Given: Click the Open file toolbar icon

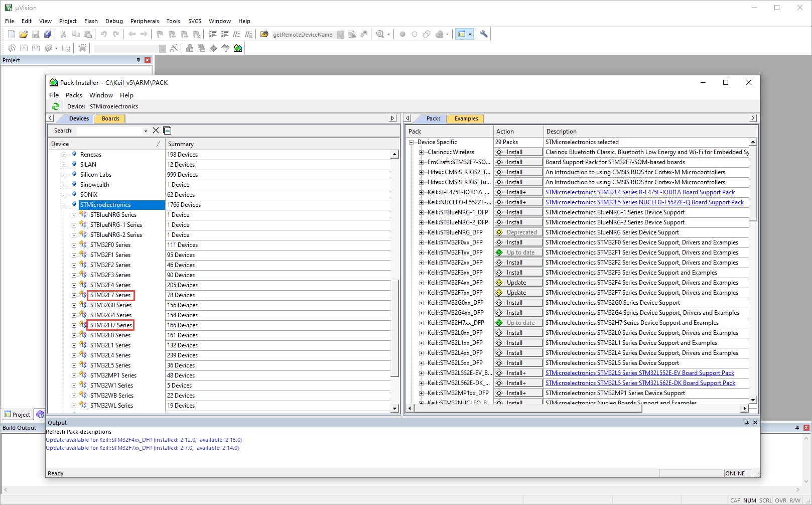Looking at the screenshot, I should coord(24,34).
